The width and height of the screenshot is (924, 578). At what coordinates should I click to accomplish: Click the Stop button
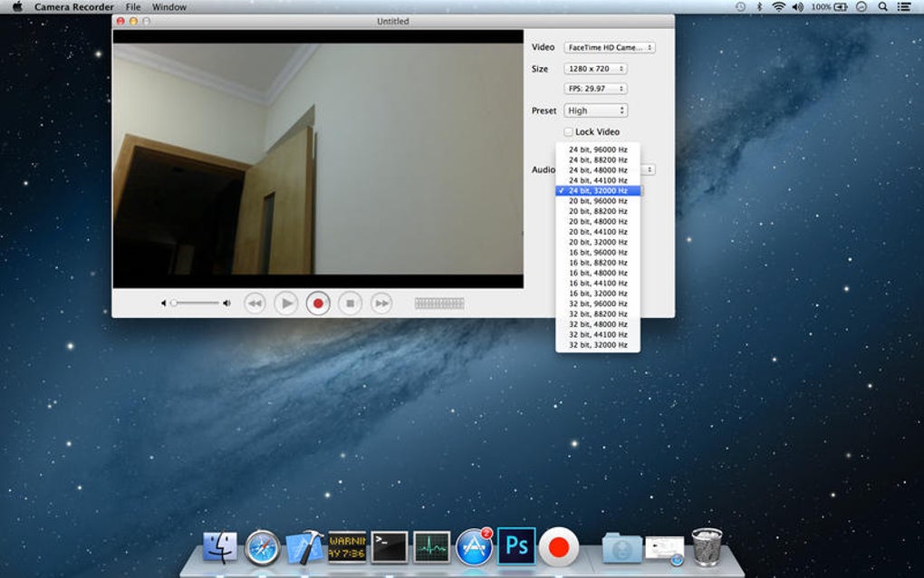pos(350,303)
